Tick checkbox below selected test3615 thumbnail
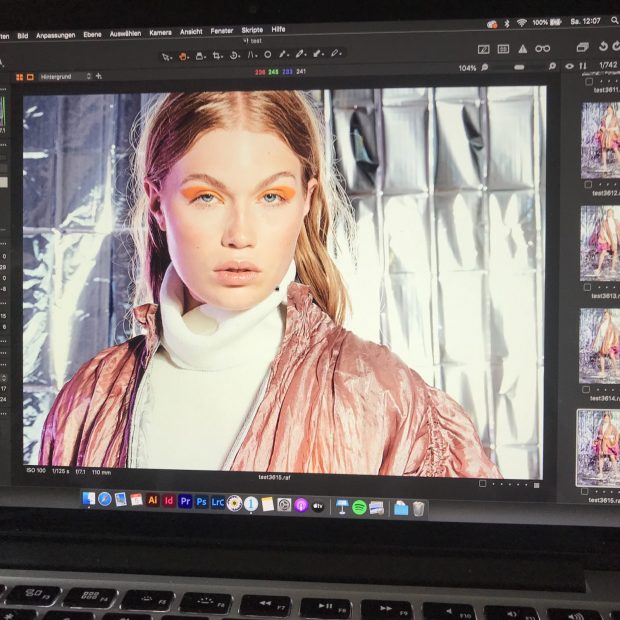Image resolution: width=620 pixels, height=620 pixels. pos(585,492)
